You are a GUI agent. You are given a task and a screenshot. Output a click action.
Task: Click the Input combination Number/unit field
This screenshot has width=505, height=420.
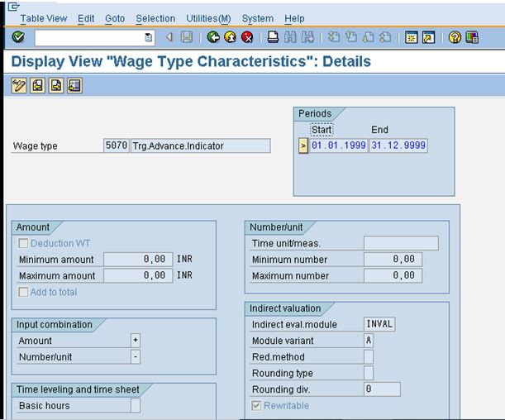[136, 357]
